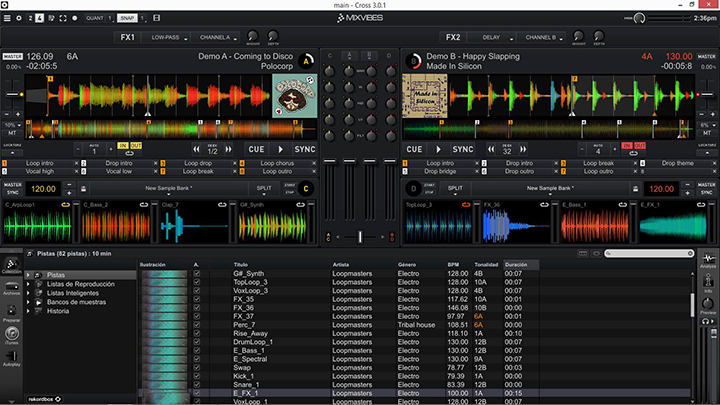The height and width of the screenshot is (405, 720).
Task: Open the Archivos sidebar icon
Action: tap(11, 288)
